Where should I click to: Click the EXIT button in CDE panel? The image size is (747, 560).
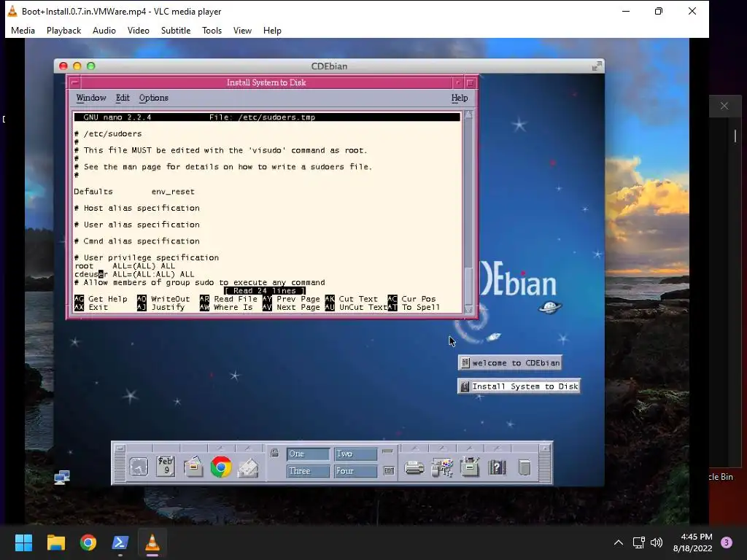(390, 470)
